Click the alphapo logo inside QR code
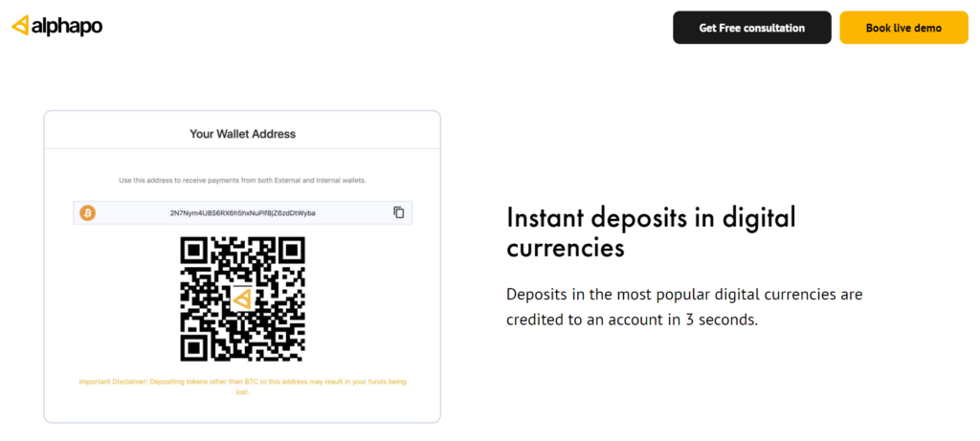This screenshot has height=441, width=980. click(x=242, y=299)
